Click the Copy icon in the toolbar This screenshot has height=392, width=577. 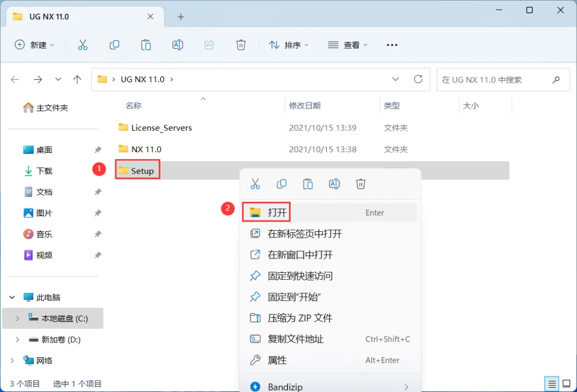(x=114, y=45)
